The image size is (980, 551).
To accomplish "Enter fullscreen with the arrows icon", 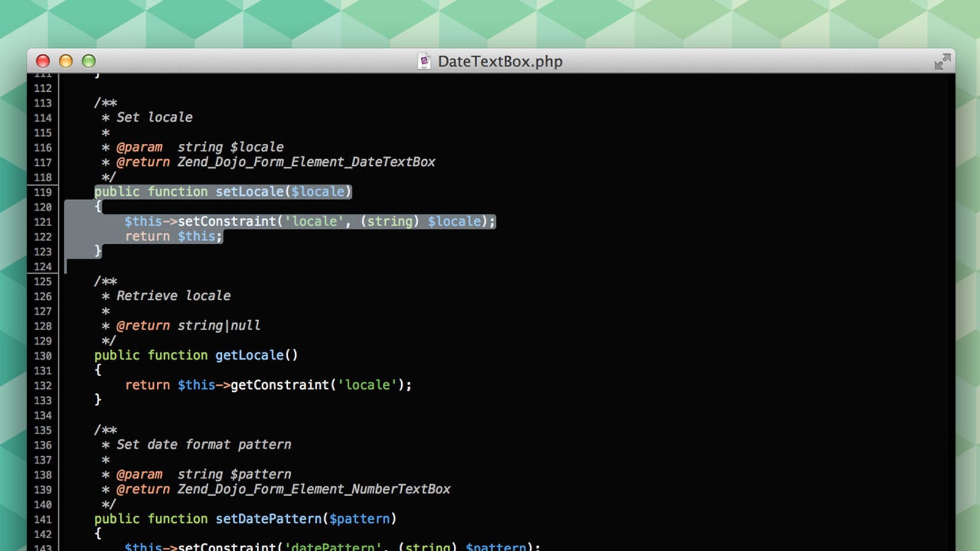I will 942,61.
